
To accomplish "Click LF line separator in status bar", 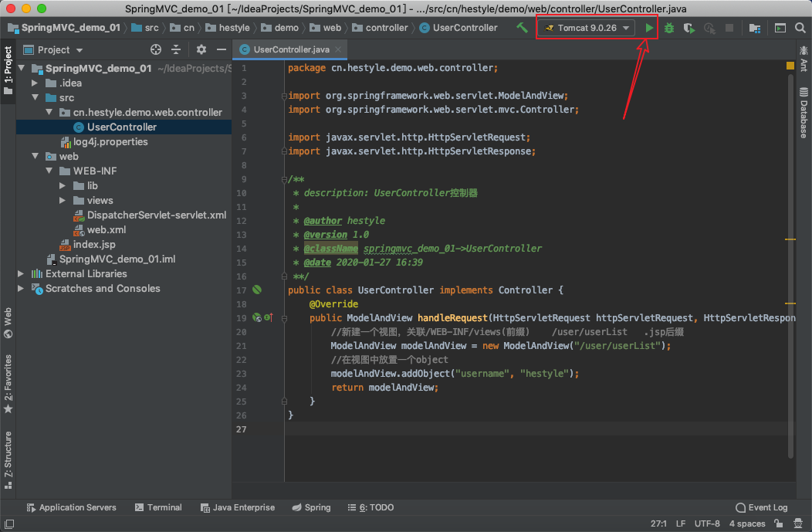I will 681,524.
